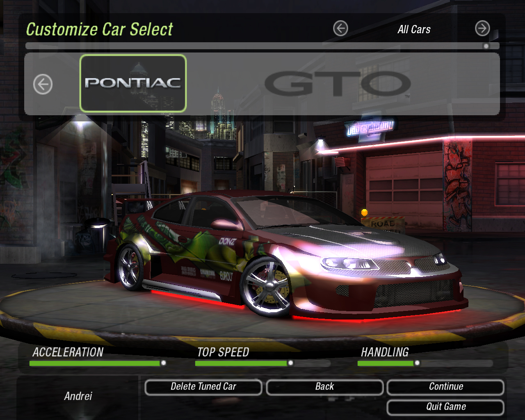Viewport: 525px width, 420px height.
Task: Exit using the Quit Game button
Action: (x=445, y=407)
